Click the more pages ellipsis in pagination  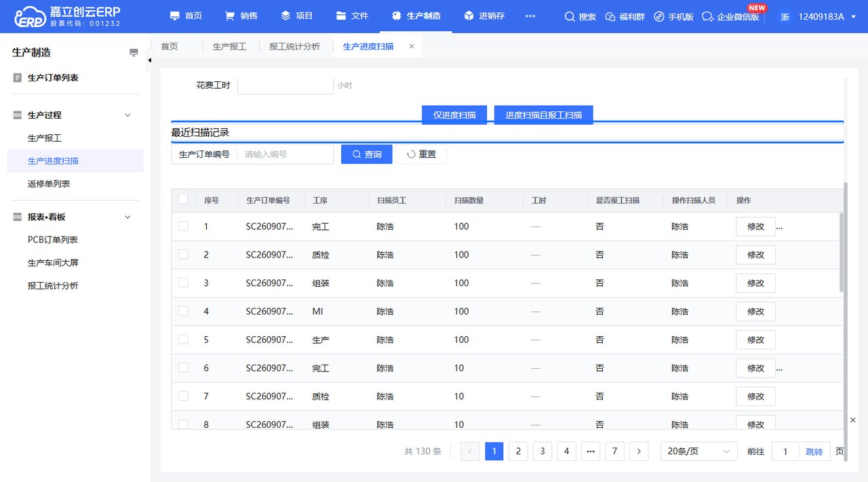[x=590, y=451]
